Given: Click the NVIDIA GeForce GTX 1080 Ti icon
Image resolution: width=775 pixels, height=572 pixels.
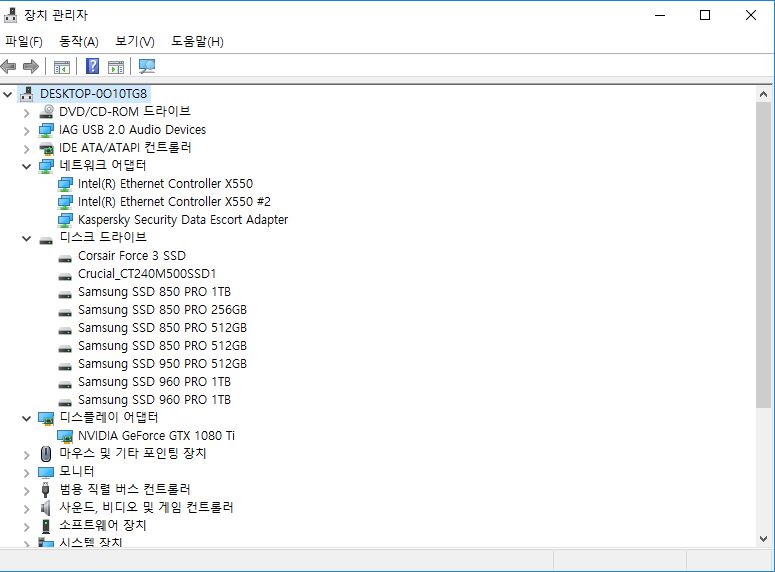Looking at the screenshot, I should click(65, 436).
